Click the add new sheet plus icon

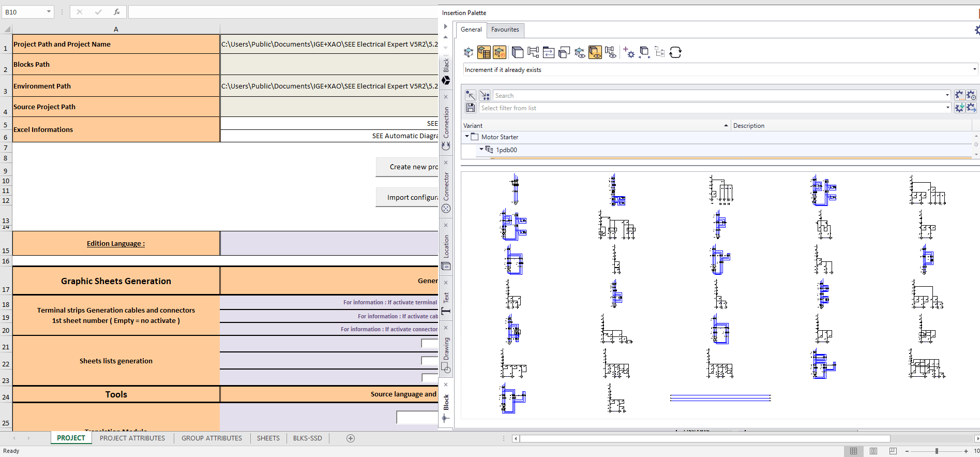pyautogui.click(x=351, y=438)
